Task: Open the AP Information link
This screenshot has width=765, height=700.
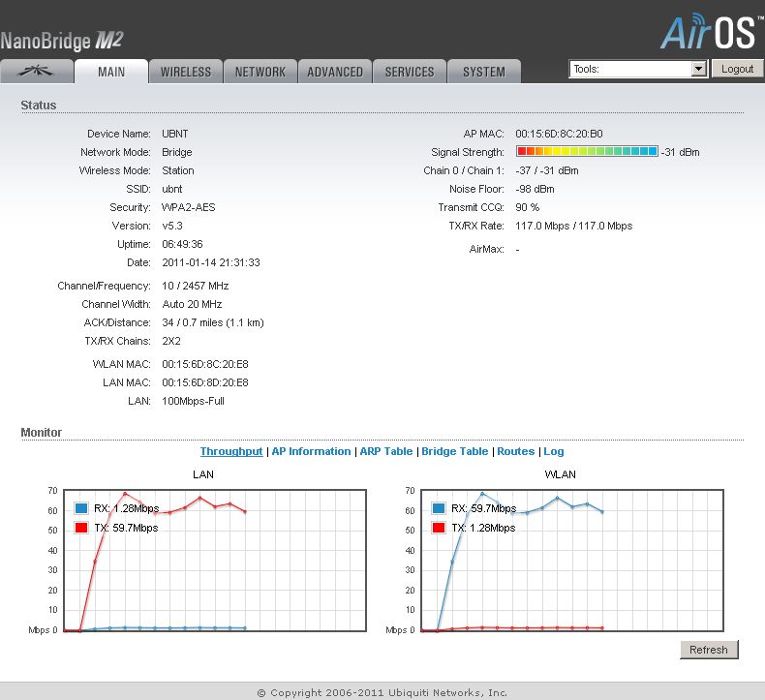Action: [x=311, y=451]
